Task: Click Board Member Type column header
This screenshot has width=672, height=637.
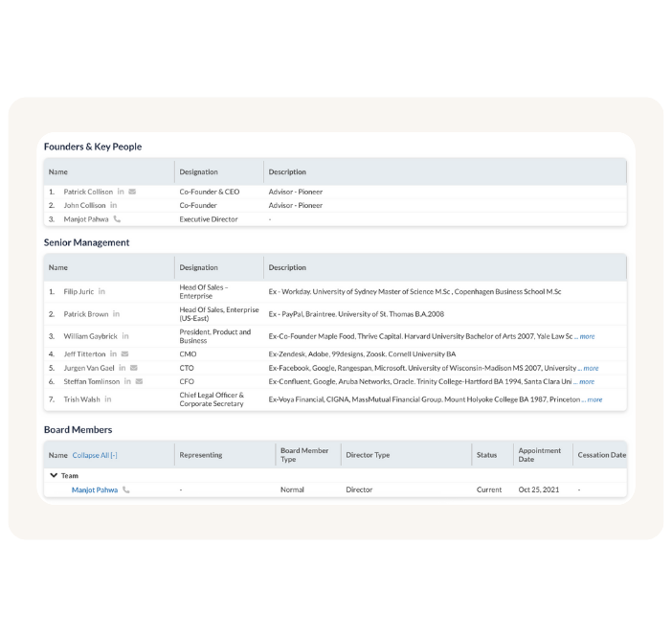Action: [304, 455]
